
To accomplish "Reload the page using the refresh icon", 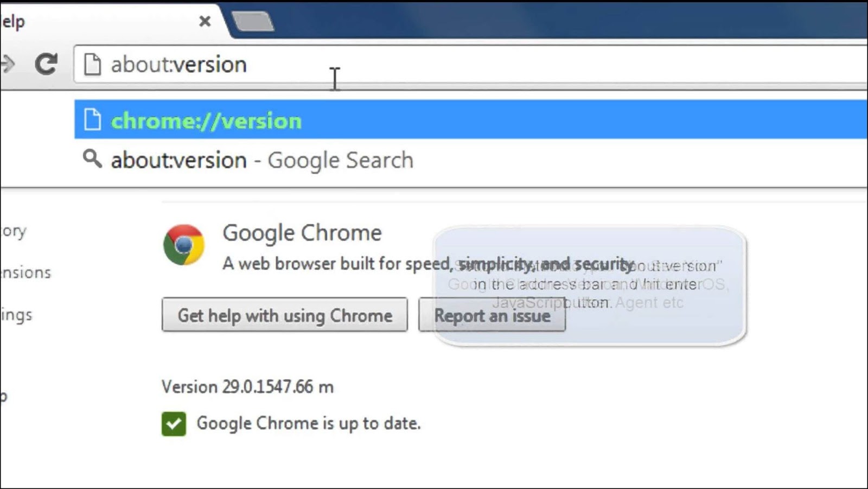I will pyautogui.click(x=46, y=64).
